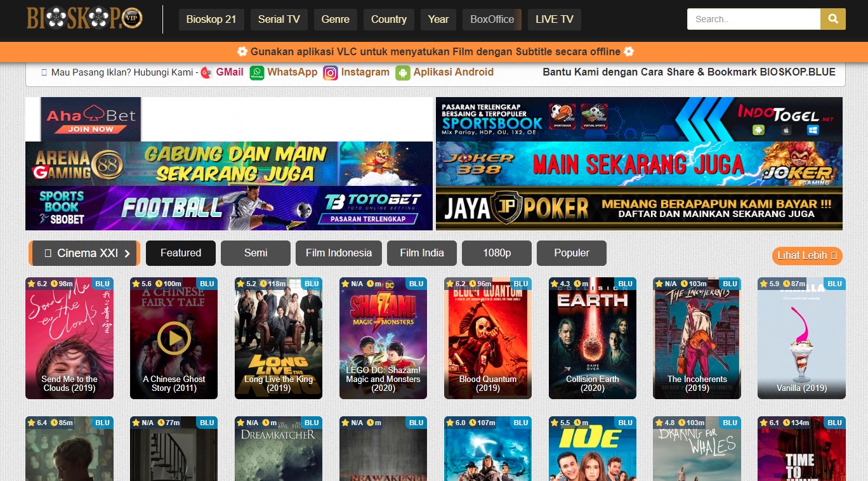Switch to Film Indonesia tab
Viewport: 868px width, 481px height.
click(x=339, y=253)
